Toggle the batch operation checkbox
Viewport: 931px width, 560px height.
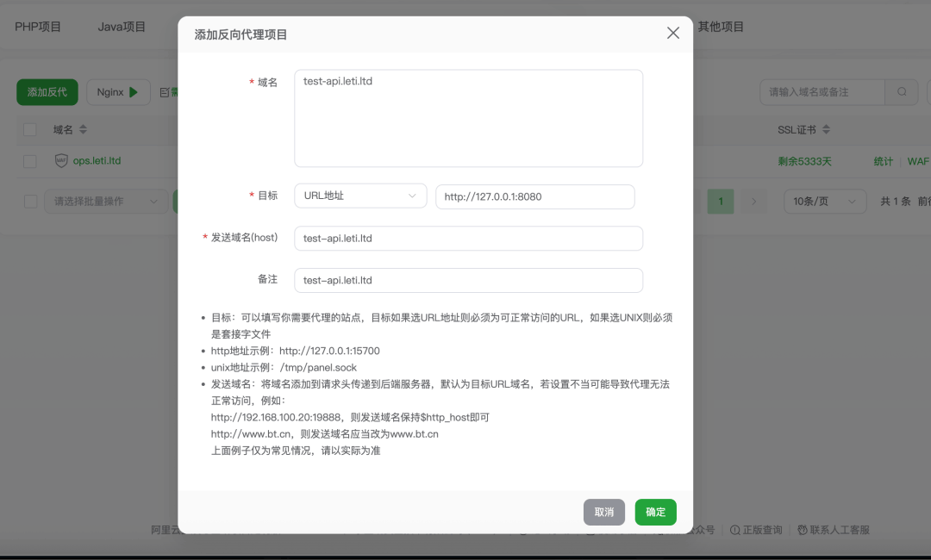(x=30, y=202)
